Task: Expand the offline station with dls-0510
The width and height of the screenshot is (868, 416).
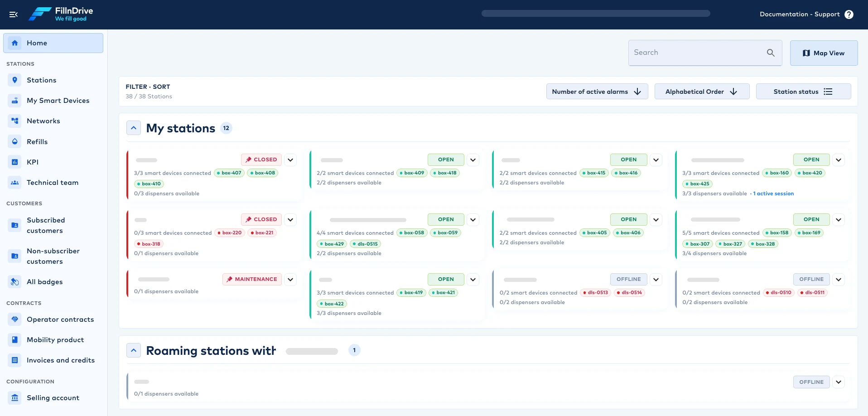Action: (x=839, y=280)
